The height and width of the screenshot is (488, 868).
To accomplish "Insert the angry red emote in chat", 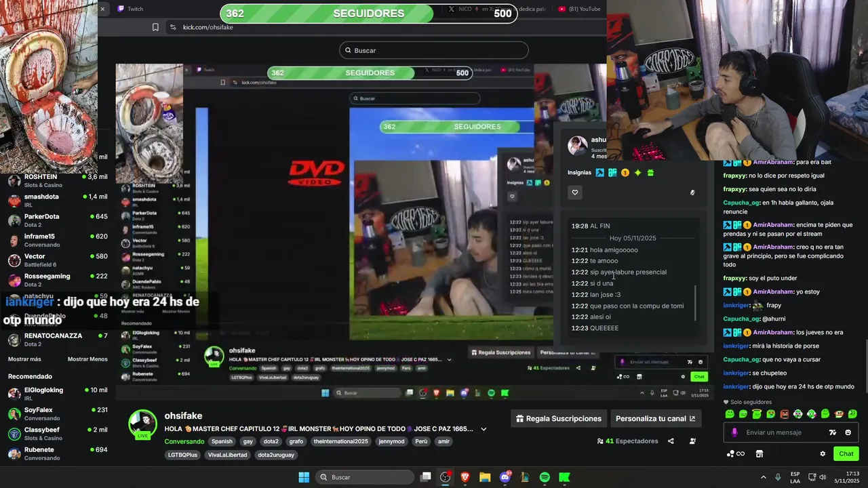I will pos(785,414).
